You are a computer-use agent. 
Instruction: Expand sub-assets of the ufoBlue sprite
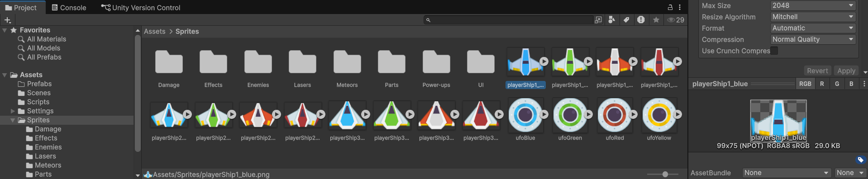(x=544, y=115)
